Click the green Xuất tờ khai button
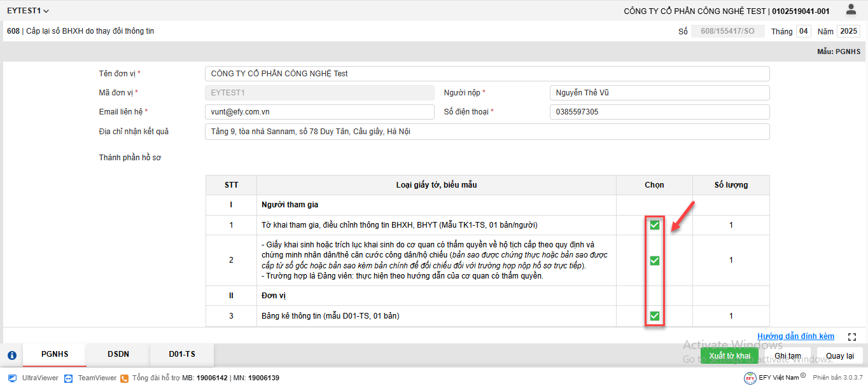Screen dimensions: 868x386 tap(729, 355)
